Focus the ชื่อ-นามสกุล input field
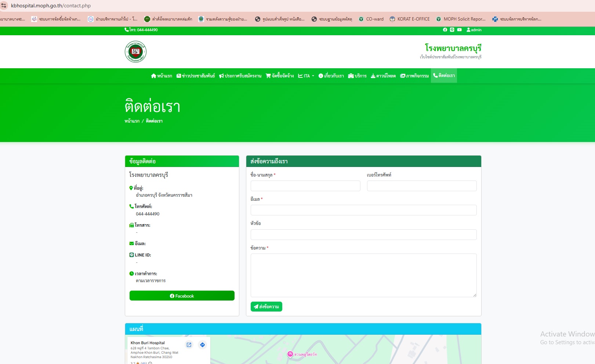Screen dimensions: 595x364 (305, 186)
